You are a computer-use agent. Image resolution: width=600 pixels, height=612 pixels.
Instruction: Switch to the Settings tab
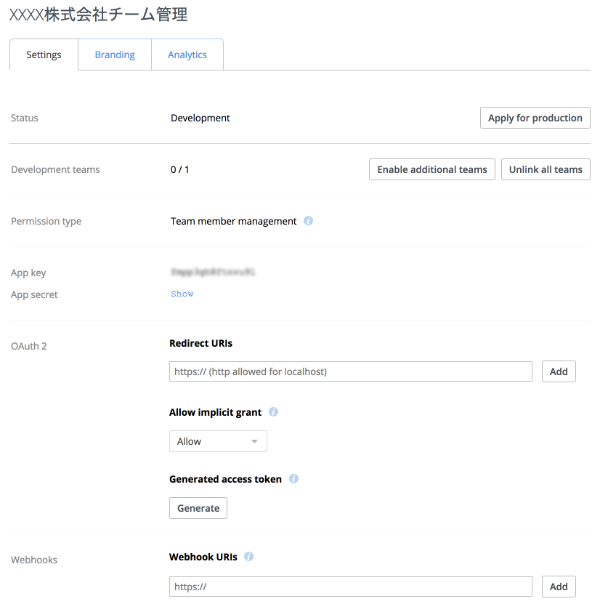tap(44, 55)
